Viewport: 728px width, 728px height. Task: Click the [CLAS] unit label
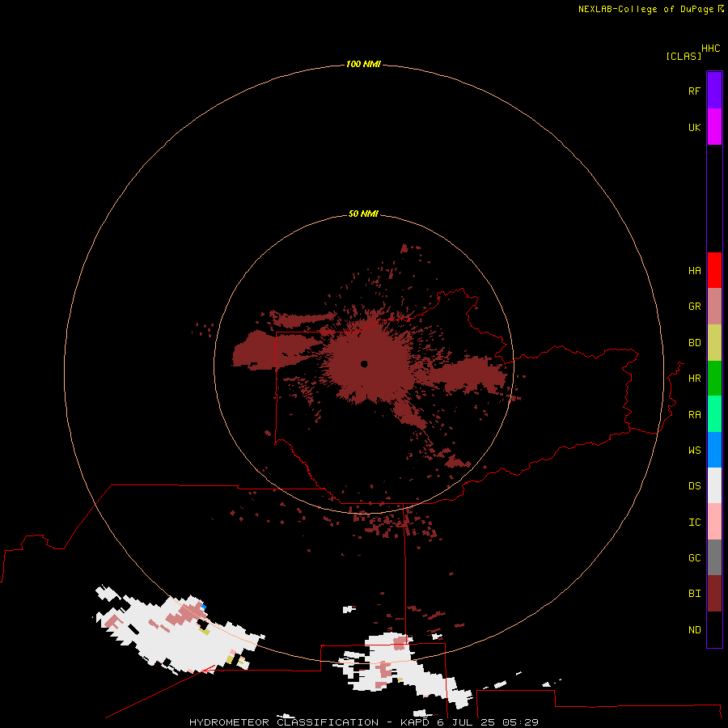point(684,56)
